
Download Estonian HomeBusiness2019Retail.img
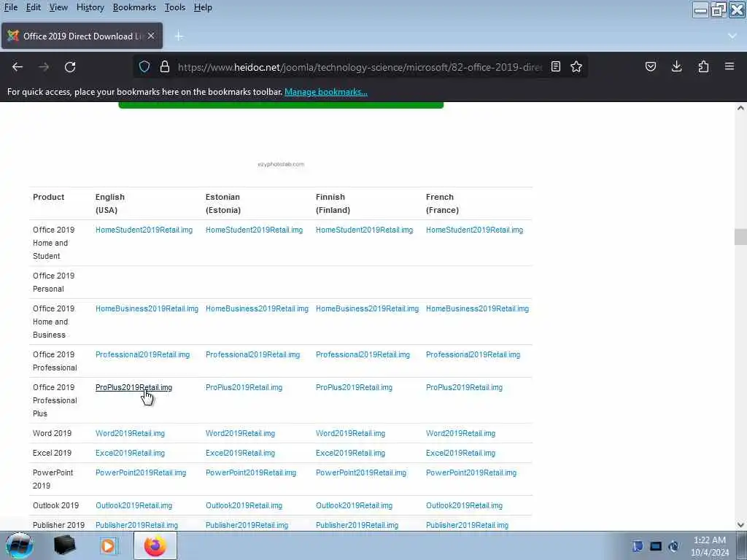pyautogui.click(x=257, y=309)
